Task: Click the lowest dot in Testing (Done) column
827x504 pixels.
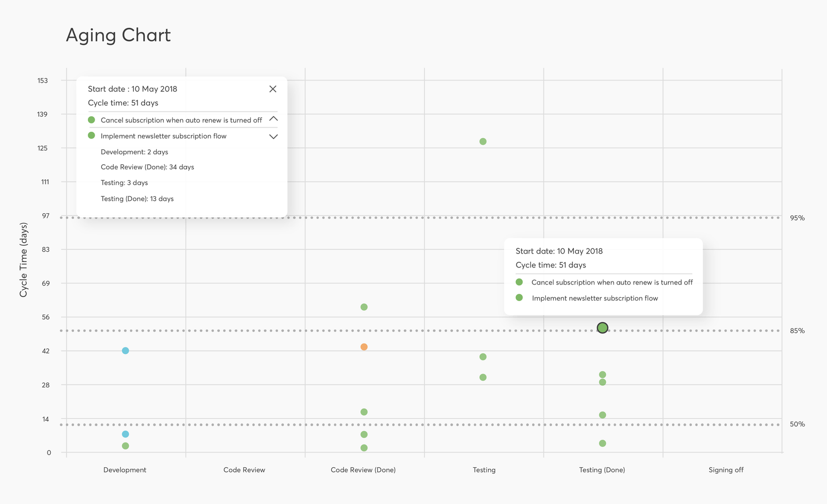Action: coord(602,443)
